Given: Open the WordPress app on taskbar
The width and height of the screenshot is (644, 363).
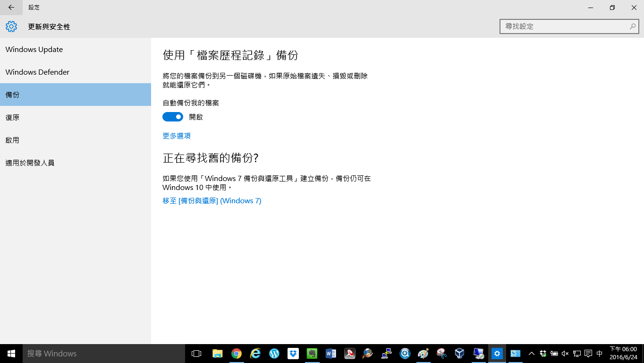Looking at the screenshot, I should click(274, 354).
